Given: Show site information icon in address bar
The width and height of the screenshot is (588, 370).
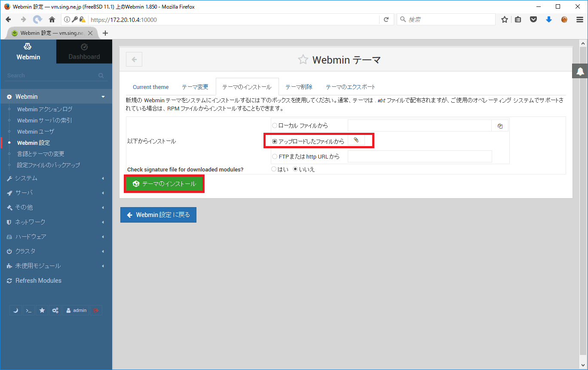Looking at the screenshot, I should pos(67,19).
